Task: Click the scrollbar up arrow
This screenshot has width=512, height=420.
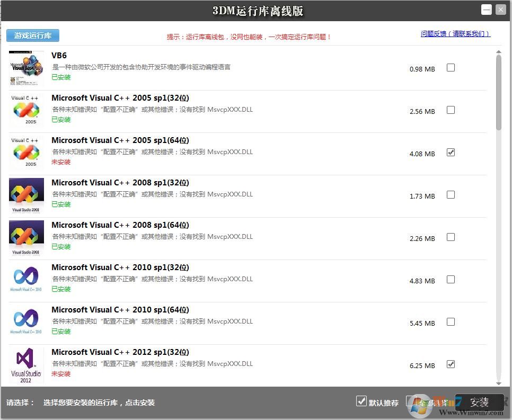Action: pos(498,51)
